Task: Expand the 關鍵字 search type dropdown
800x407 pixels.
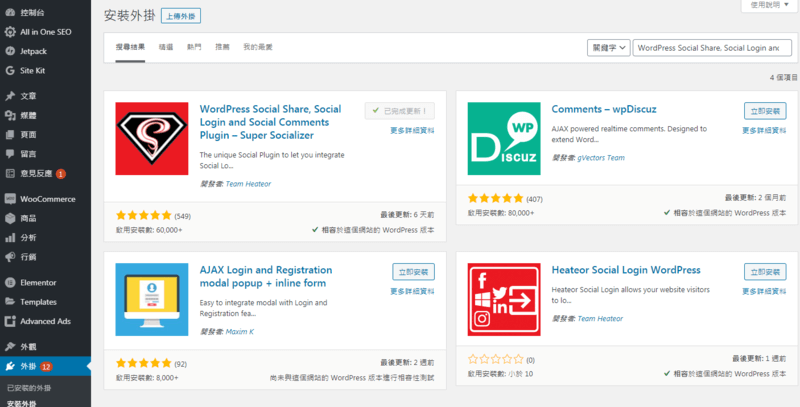Action: 608,47
